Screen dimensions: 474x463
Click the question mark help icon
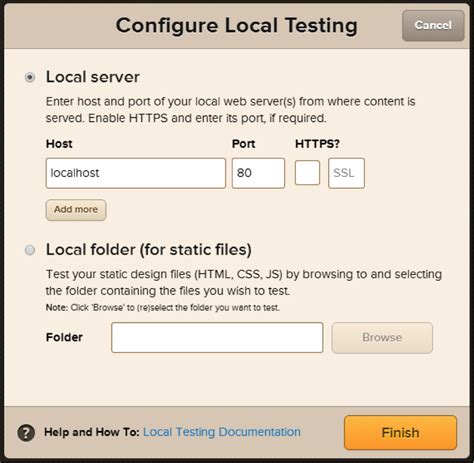[x=26, y=433]
